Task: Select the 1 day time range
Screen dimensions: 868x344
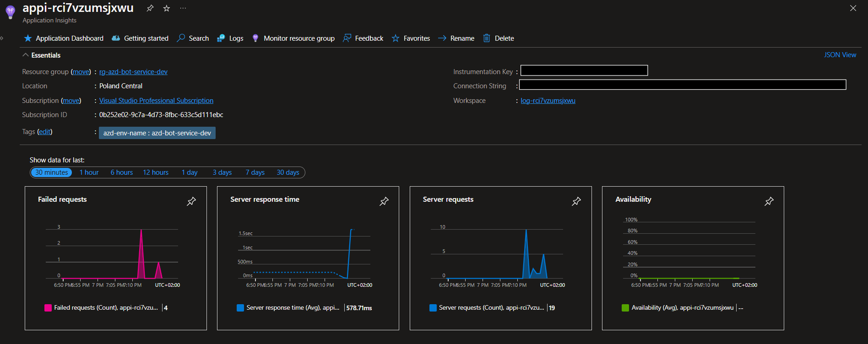Action: click(190, 172)
